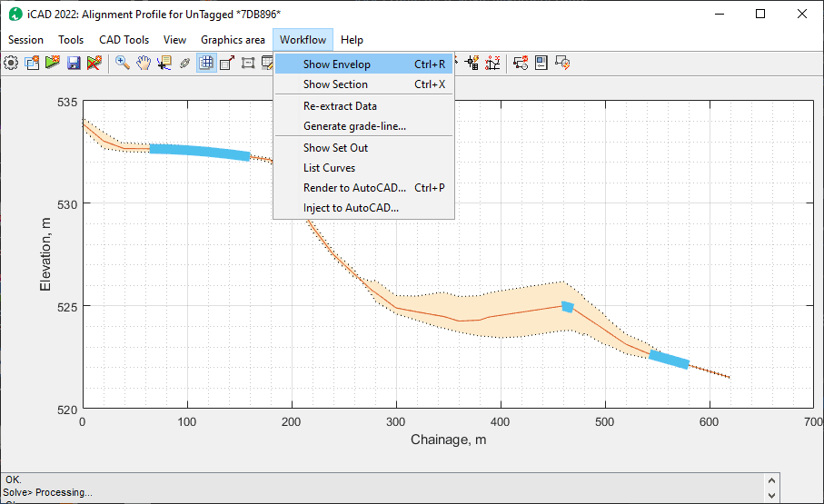824x504 pixels.
Task: Open the CAD Tools menu
Action: tap(124, 40)
